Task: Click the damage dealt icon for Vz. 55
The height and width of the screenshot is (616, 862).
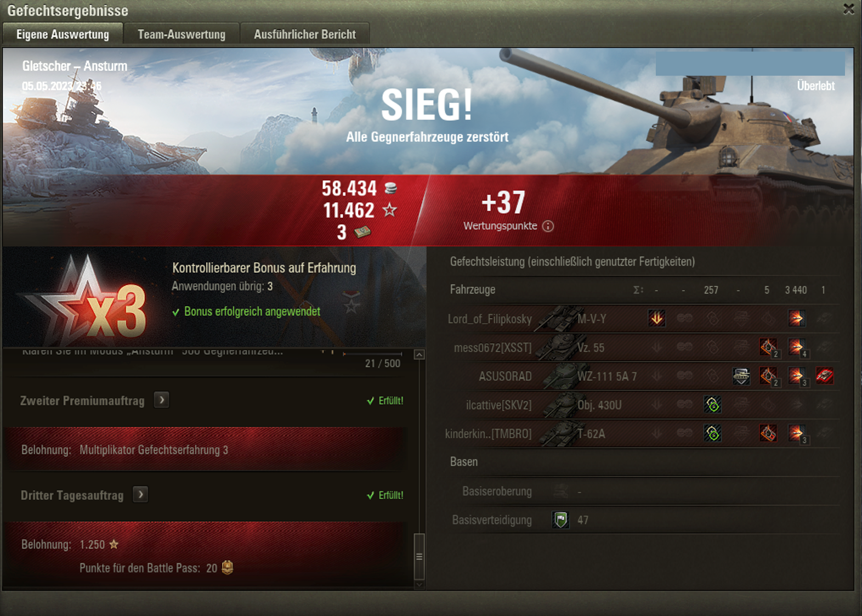Action: [x=796, y=347]
